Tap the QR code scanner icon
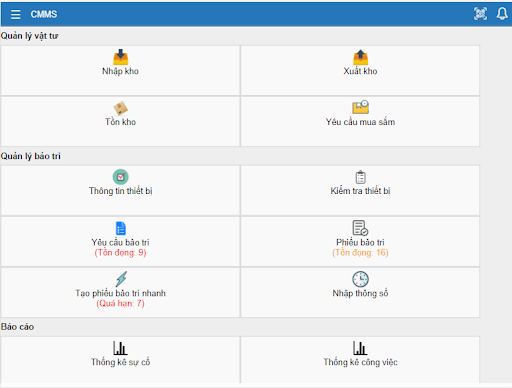 coord(480,14)
